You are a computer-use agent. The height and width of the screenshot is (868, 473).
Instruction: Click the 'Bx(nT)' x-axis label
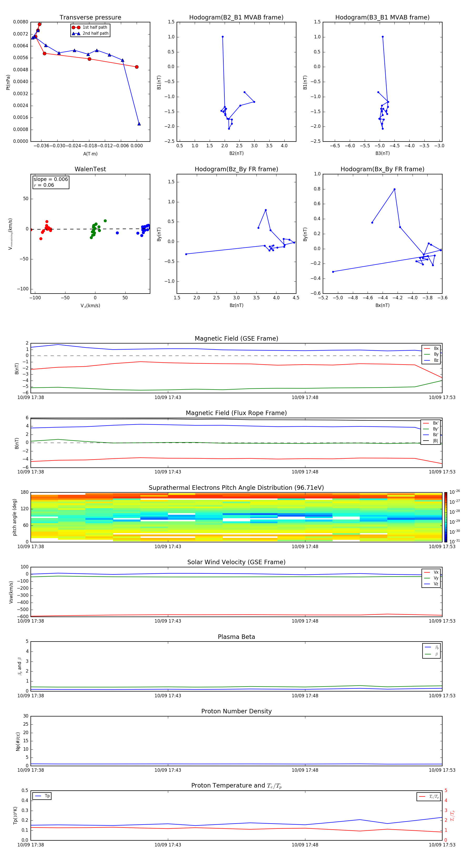pyautogui.click(x=382, y=305)
